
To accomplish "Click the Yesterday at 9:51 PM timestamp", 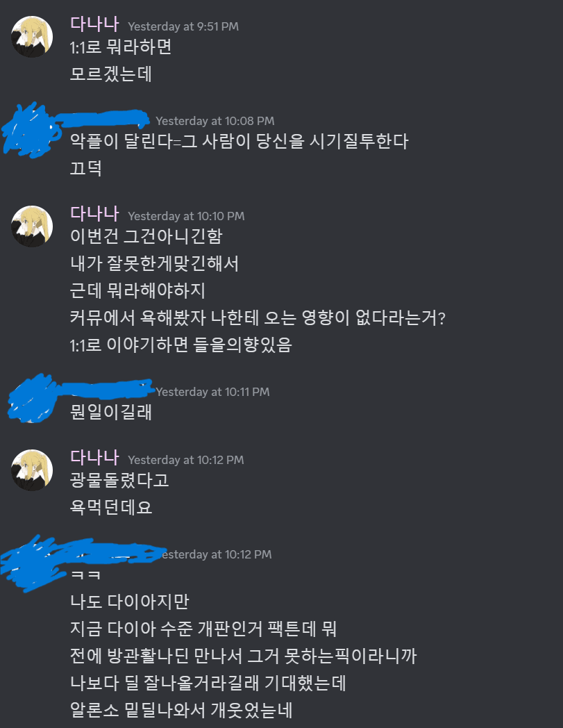I will tap(183, 26).
